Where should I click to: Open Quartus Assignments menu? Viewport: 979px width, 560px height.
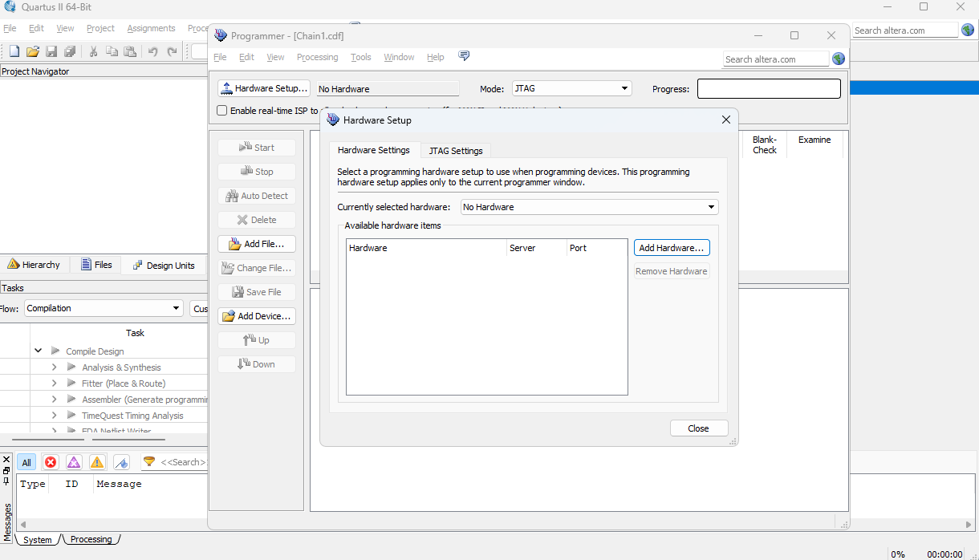tap(151, 28)
